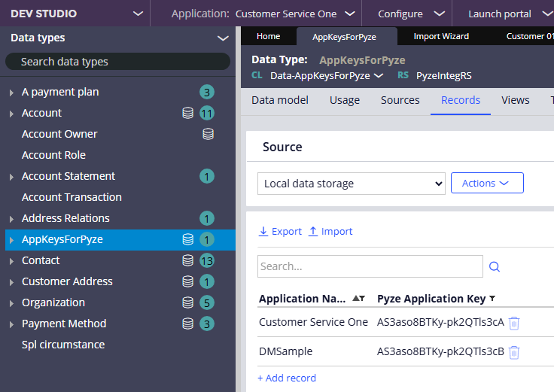Screen dimensions: 554x392
Task: Select Organization in the data types list
Action: click(x=53, y=302)
